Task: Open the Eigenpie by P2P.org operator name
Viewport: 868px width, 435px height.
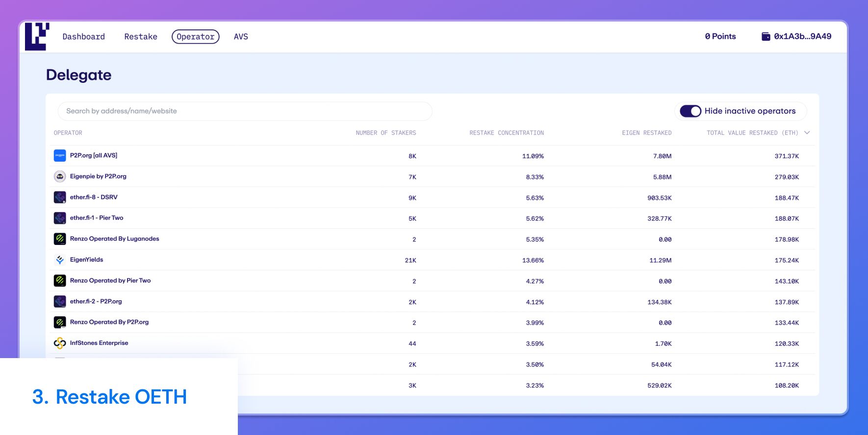Action: click(x=98, y=176)
